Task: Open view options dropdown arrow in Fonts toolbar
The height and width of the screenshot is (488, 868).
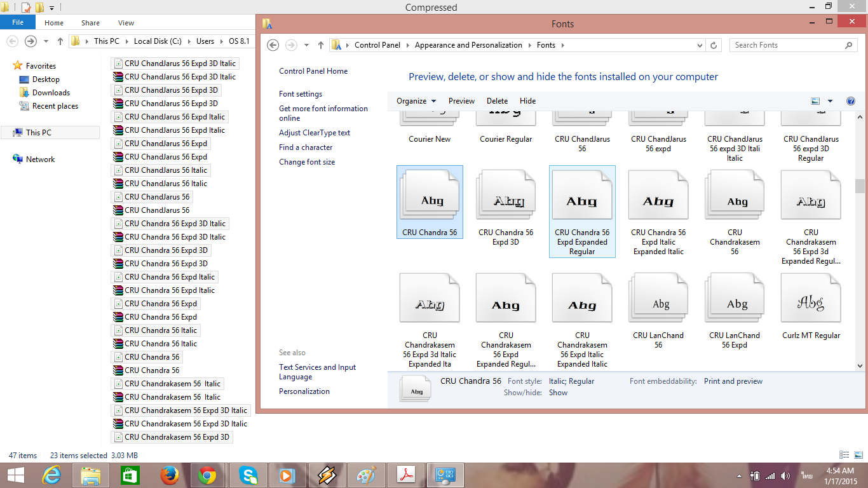Action: [830, 101]
